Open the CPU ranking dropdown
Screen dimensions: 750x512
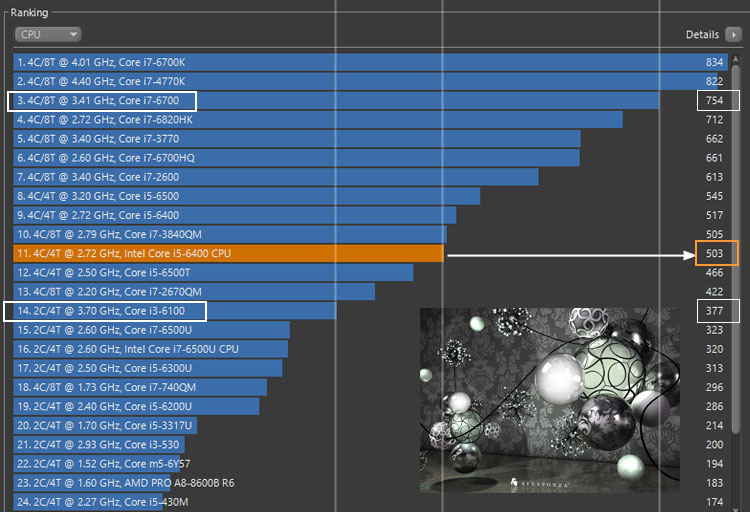pos(48,34)
